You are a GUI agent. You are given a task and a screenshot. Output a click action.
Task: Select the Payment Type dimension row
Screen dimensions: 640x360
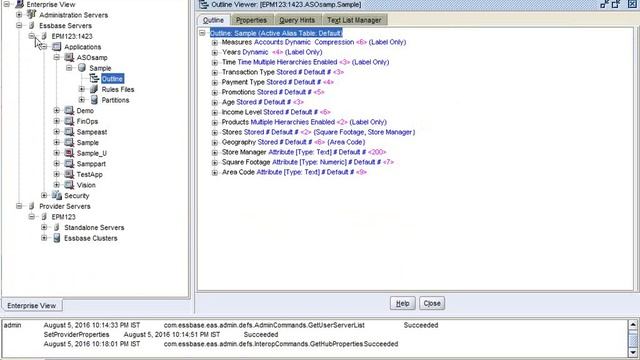(278, 82)
